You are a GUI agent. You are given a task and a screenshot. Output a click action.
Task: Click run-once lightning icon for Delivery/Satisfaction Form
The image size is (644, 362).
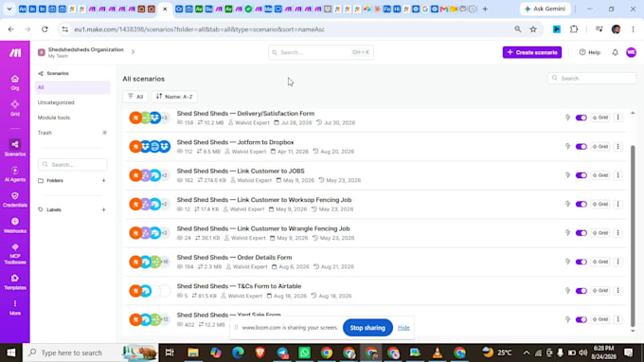pos(567,118)
